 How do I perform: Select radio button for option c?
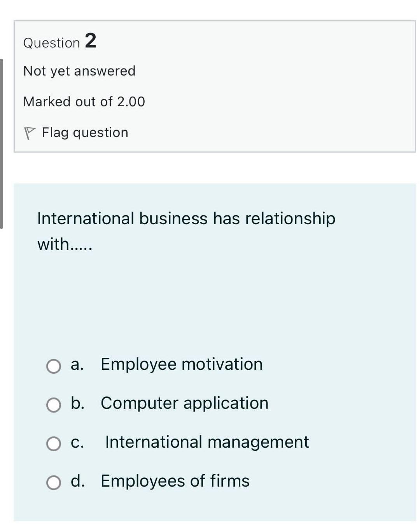[53, 444]
